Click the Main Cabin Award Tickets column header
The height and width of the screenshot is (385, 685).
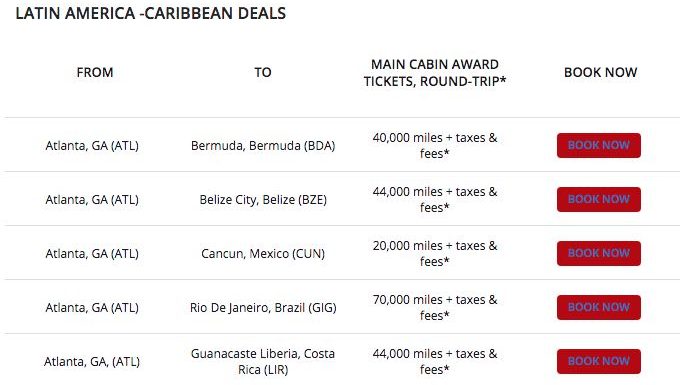point(435,73)
